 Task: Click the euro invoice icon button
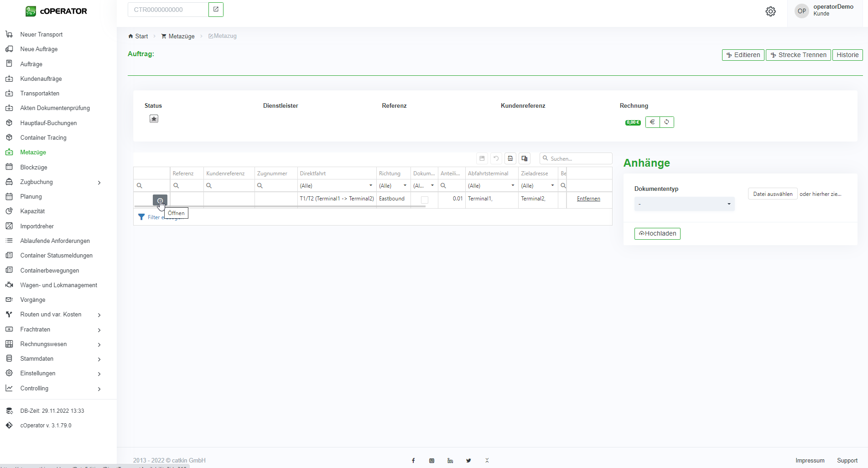(x=652, y=122)
